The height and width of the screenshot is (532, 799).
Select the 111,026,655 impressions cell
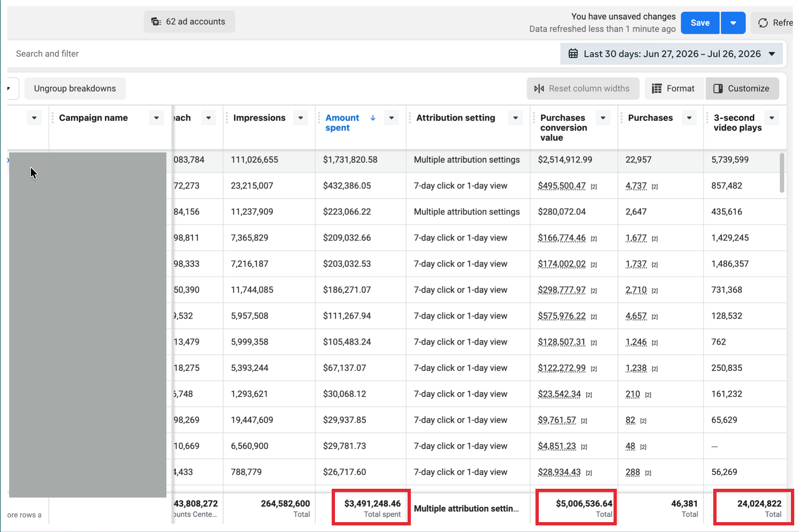269,160
